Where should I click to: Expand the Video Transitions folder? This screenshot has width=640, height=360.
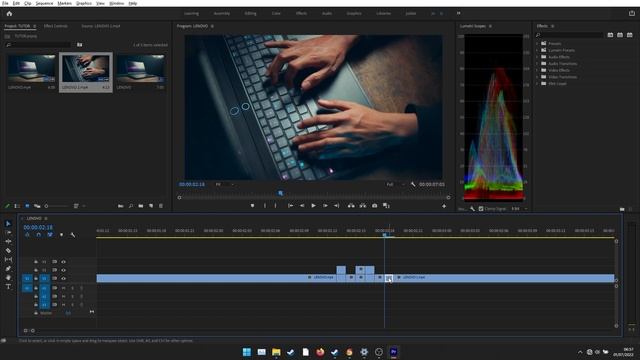tap(538, 77)
